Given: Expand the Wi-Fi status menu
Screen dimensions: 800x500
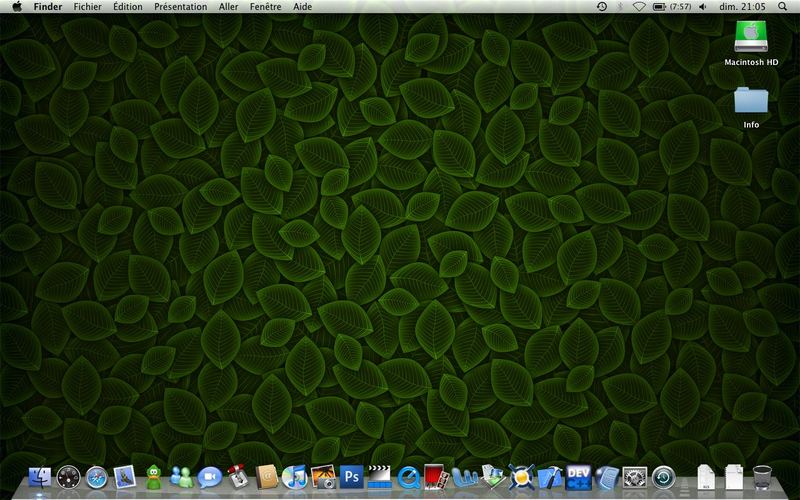Looking at the screenshot, I should tap(639, 7).
